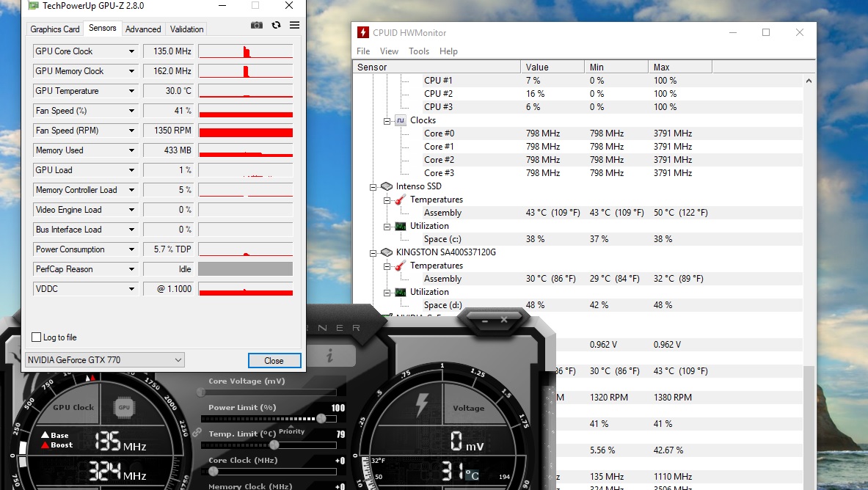The width and height of the screenshot is (868, 490).
Task: Click the GPU Temperature graph in GPU-Z
Action: pos(245,91)
